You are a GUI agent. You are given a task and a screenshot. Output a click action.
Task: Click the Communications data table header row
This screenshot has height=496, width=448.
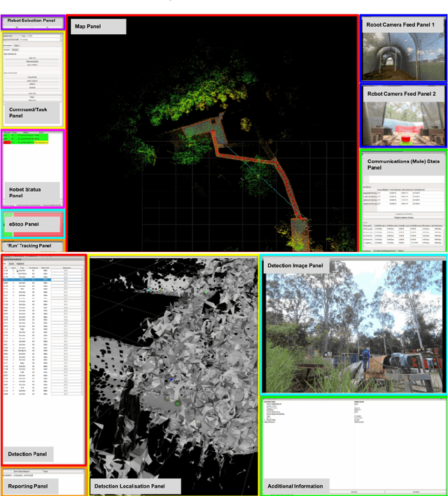[402, 189]
